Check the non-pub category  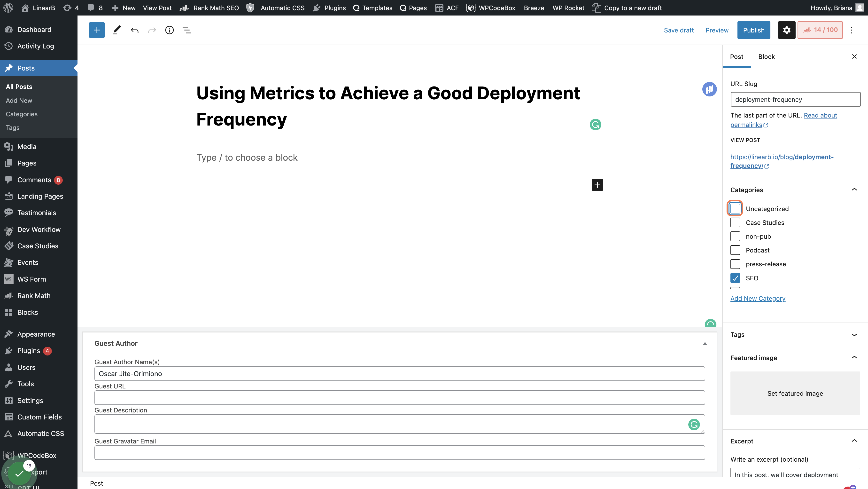coord(735,236)
